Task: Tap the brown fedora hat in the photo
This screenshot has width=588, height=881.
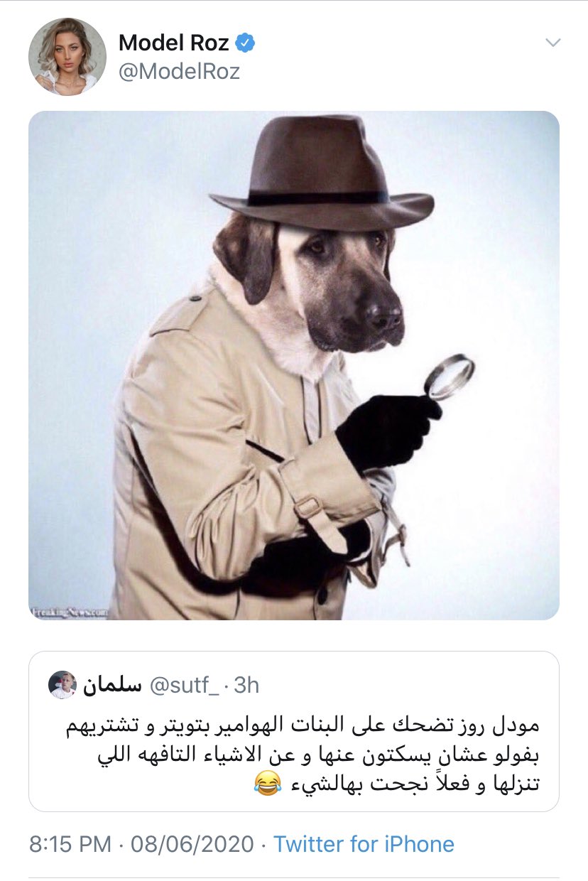Action: click(x=322, y=174)
